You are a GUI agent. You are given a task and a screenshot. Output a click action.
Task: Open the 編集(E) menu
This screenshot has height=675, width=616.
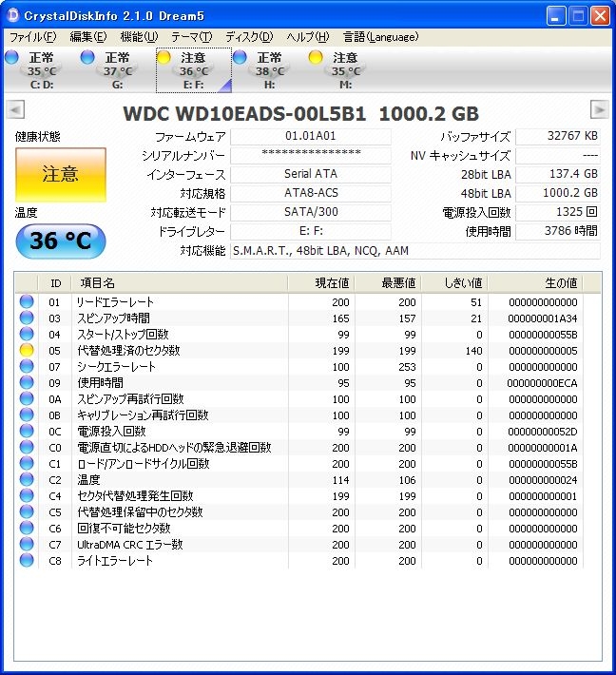point(87,37)
